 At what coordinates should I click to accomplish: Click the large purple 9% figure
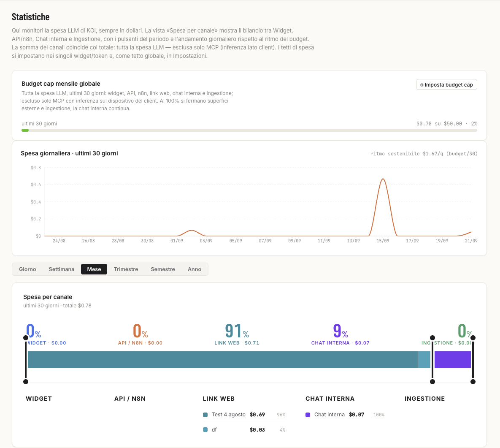(x=340, y=331)
